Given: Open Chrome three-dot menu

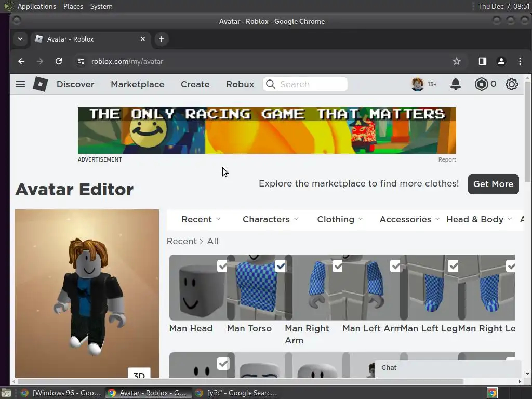Looking at the screenshot, I should point(520,61).
